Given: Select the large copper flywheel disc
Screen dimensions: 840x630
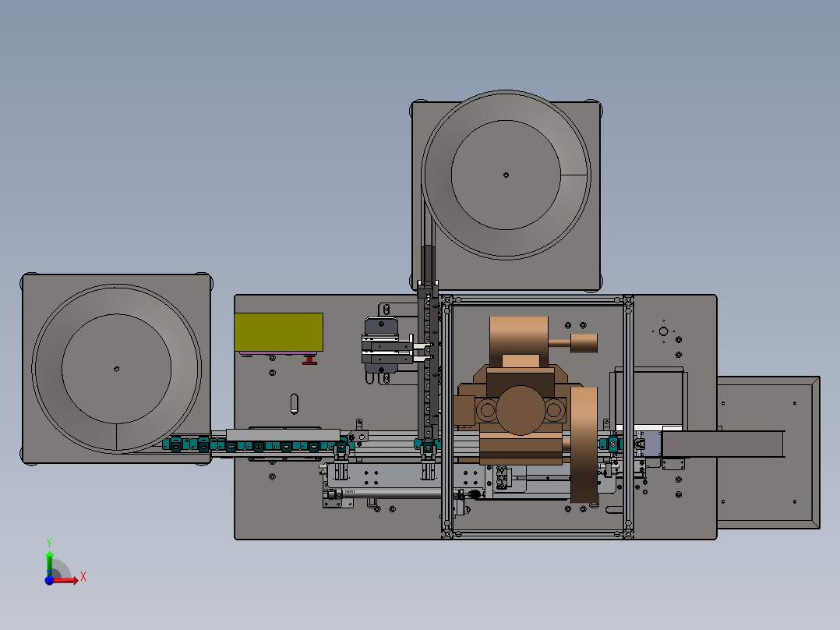Looking at the screenshot, I should point(584,445).
